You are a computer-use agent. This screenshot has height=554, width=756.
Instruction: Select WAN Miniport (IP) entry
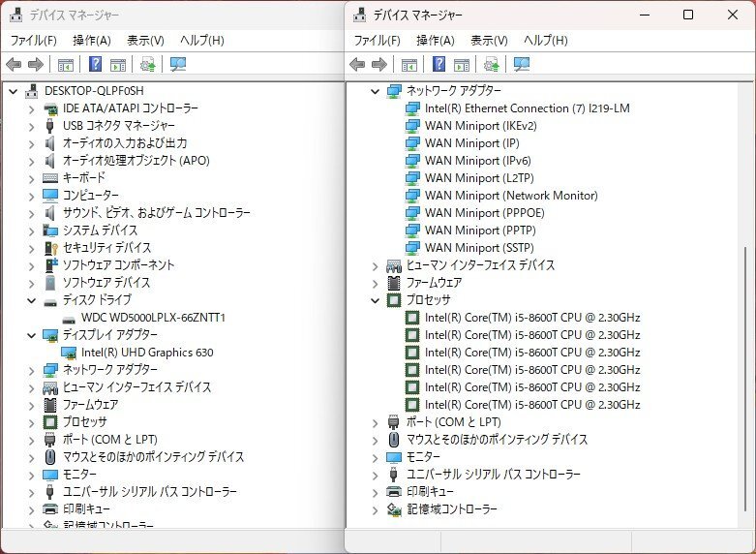(x=472, y=143)
